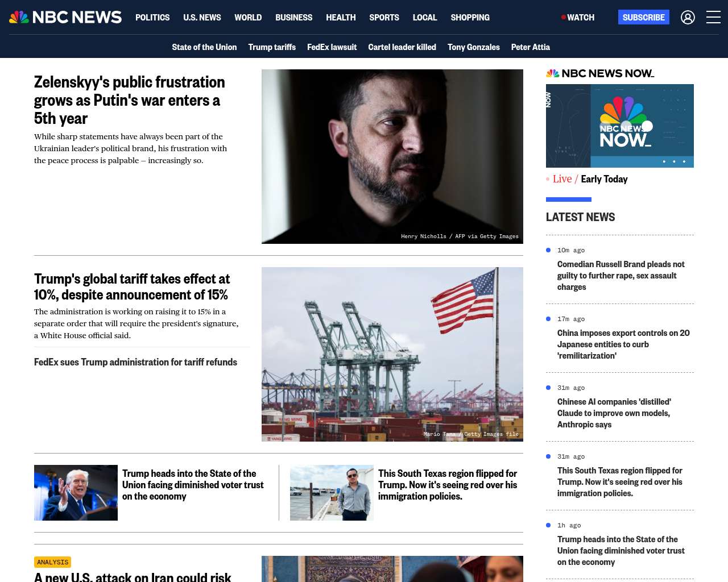Open the user account profile icon
The image size is (728, 582).
tap(688, 18)
